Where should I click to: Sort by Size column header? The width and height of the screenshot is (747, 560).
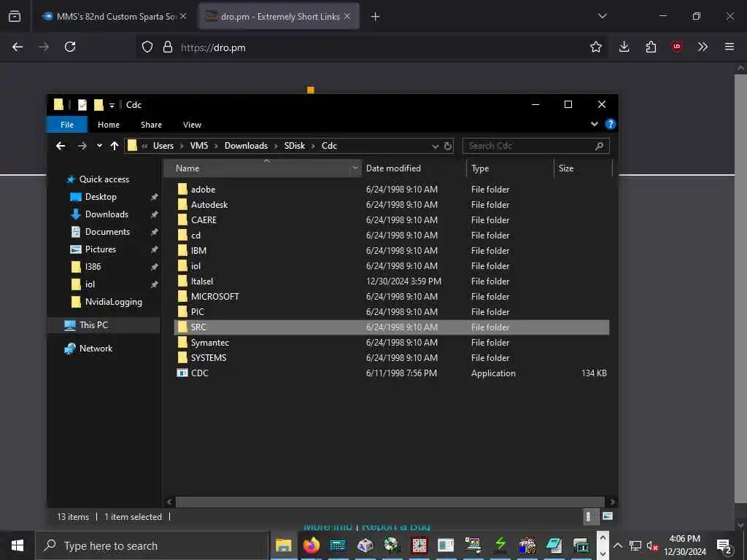tap(583, 168)
